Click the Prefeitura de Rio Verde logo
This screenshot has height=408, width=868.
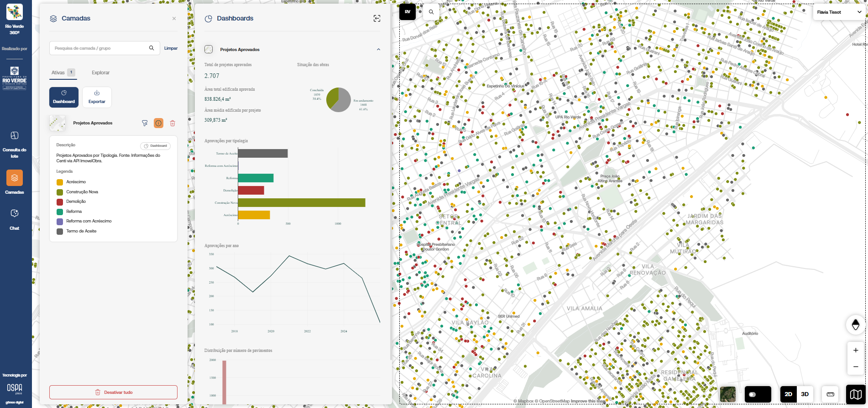[x=15, y=78]
